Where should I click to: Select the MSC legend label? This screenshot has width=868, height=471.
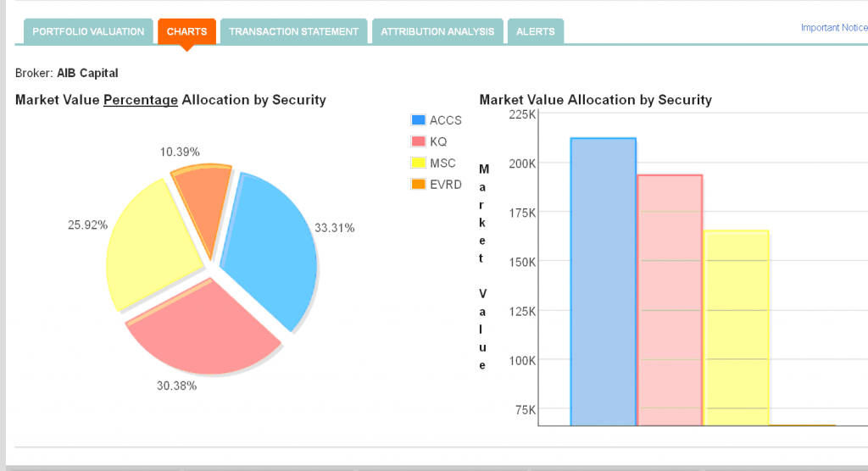(442, 163)
